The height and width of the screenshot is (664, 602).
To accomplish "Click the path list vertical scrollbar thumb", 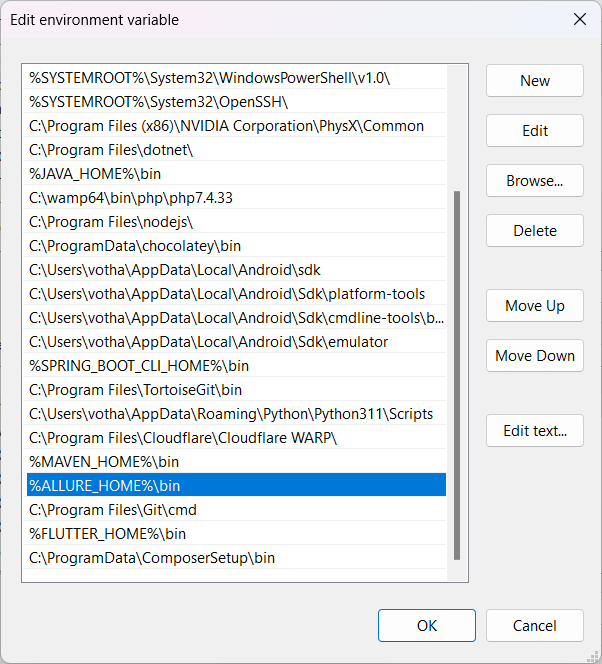I will click(457, 375).
